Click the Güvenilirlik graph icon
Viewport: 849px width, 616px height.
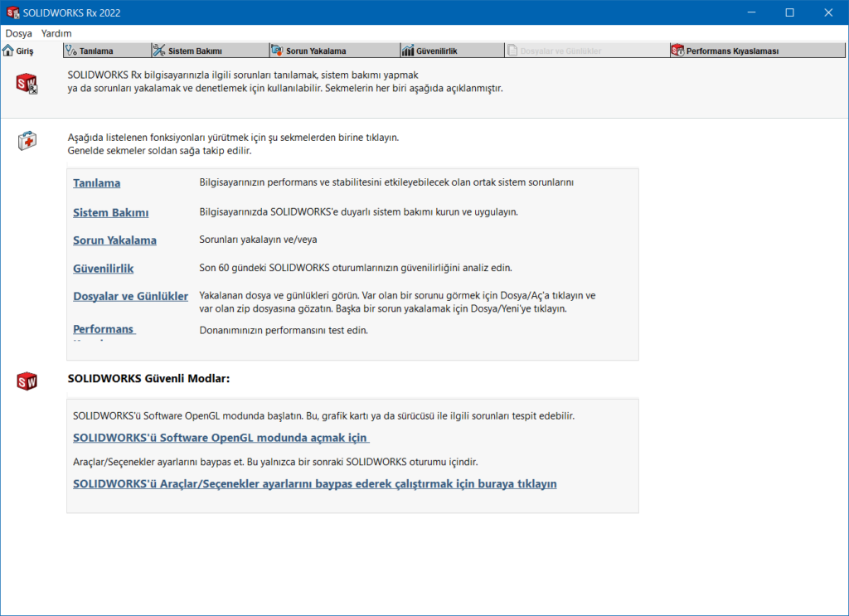click(406, 50)
